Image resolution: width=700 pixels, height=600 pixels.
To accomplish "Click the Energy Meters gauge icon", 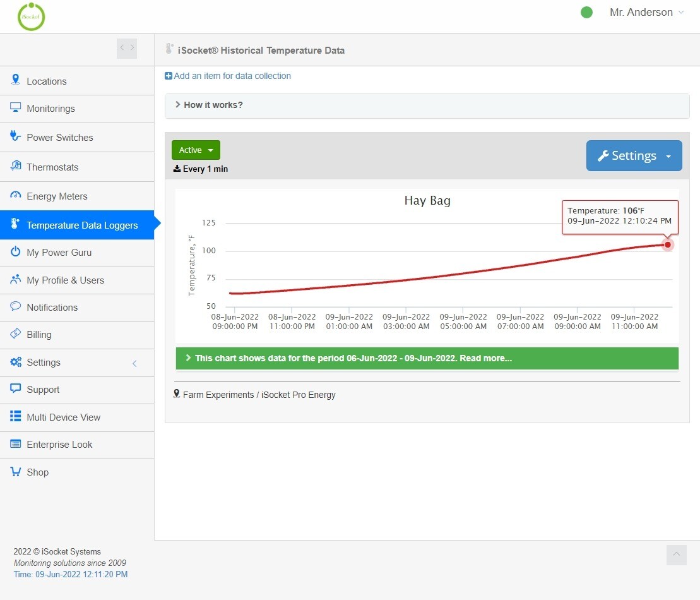I will click(x=16, y=195).
